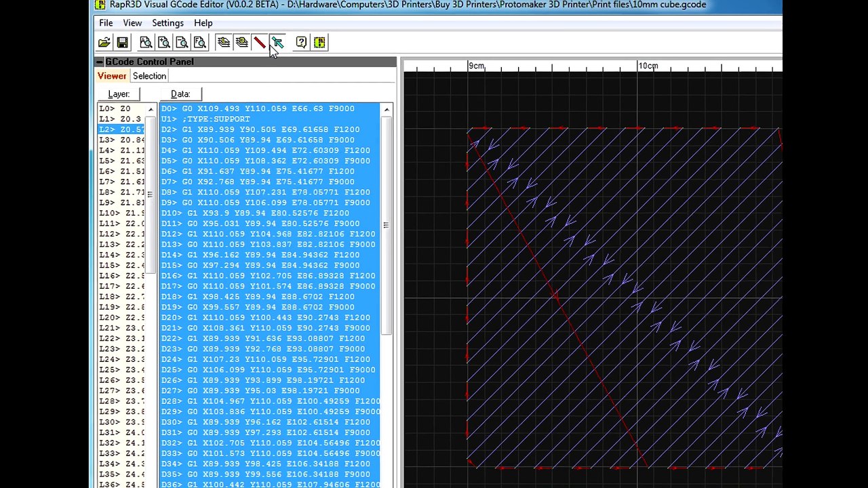The height and width of the screenshot is (488, 868).
Task: Click the Layer: button
Action: [x=119, y=94]
